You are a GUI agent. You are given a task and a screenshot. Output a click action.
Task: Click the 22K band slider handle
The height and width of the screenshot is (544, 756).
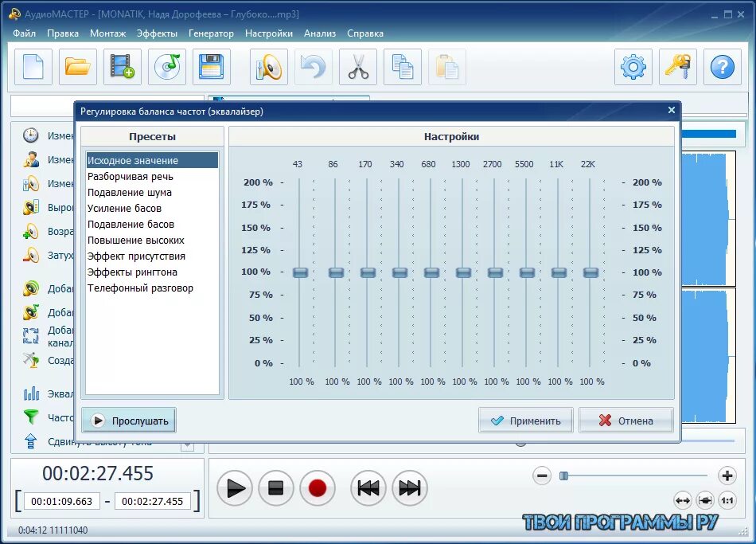(590, 272)
